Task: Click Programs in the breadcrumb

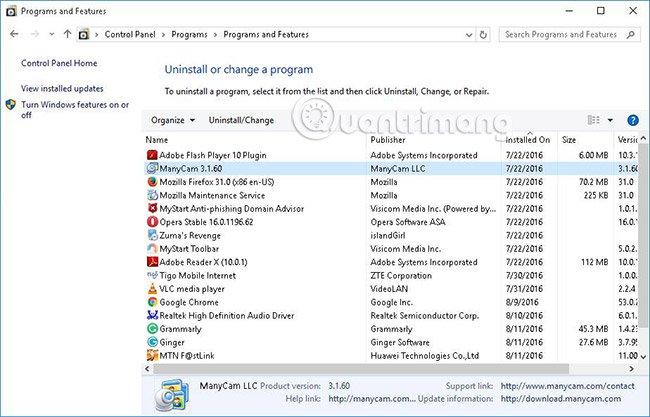Action: (x=189, y=34)
